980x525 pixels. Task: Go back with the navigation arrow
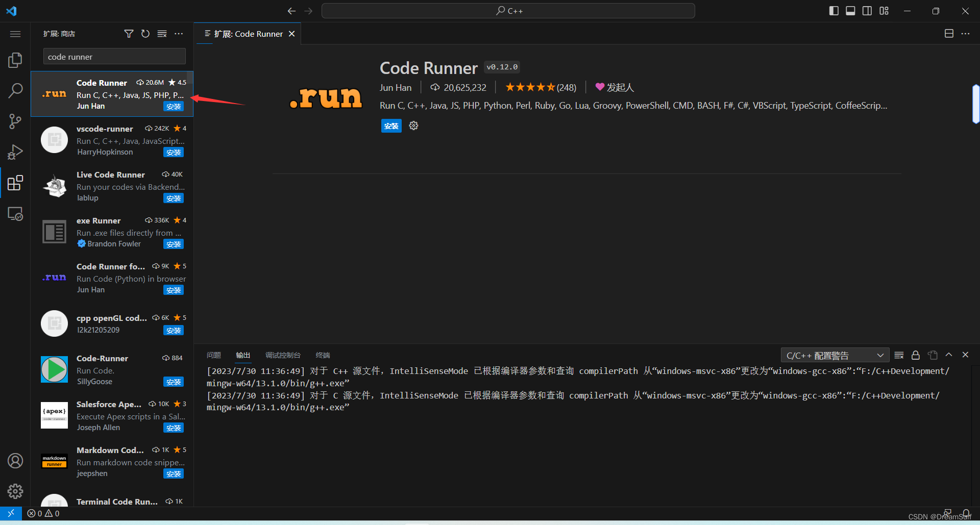[291, 11]
